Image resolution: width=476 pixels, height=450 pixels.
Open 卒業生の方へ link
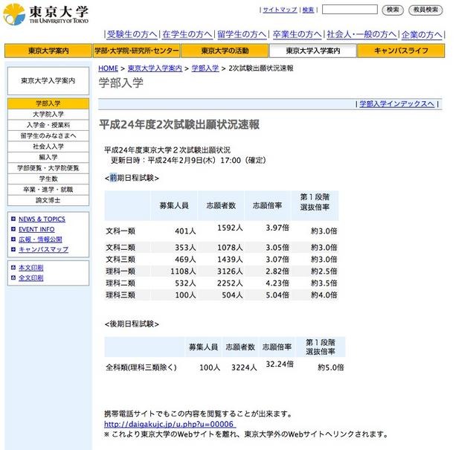(x=297, y=34)
